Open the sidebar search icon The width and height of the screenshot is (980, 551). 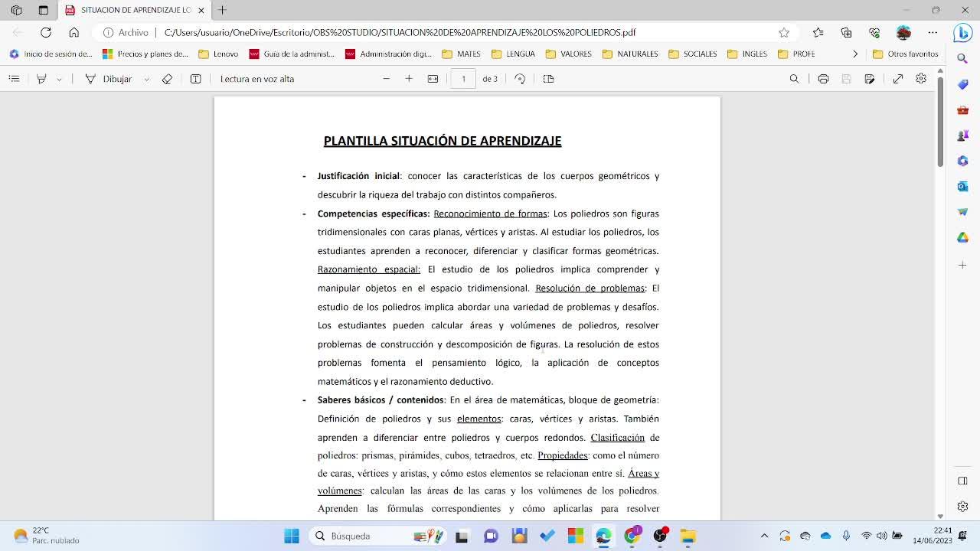(x=962, y=59)
